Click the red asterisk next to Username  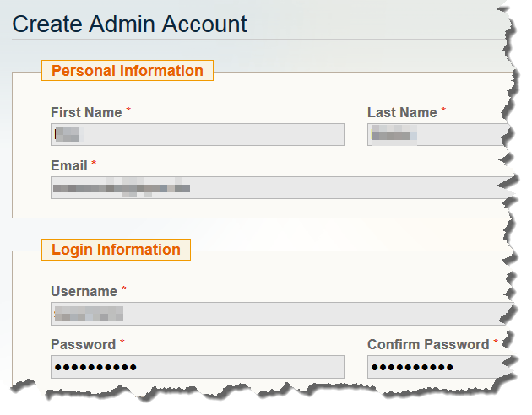click(x=124, y=290)
